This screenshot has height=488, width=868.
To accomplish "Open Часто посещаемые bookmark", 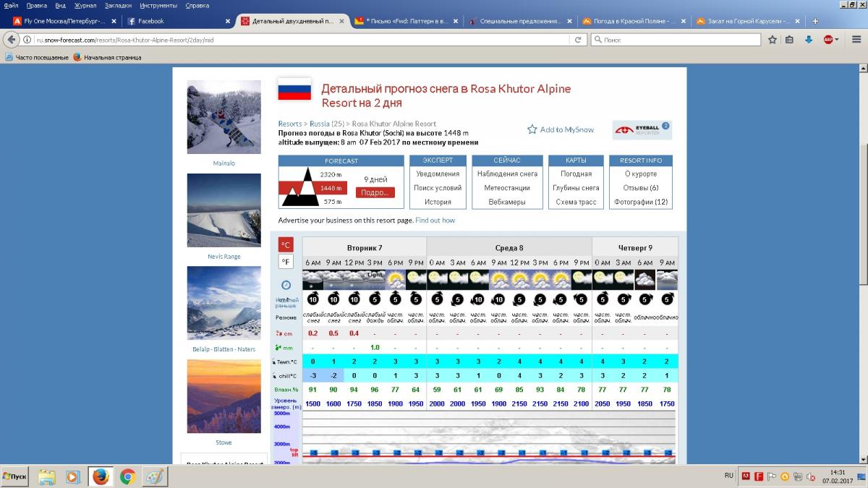I will pos(37,57).
